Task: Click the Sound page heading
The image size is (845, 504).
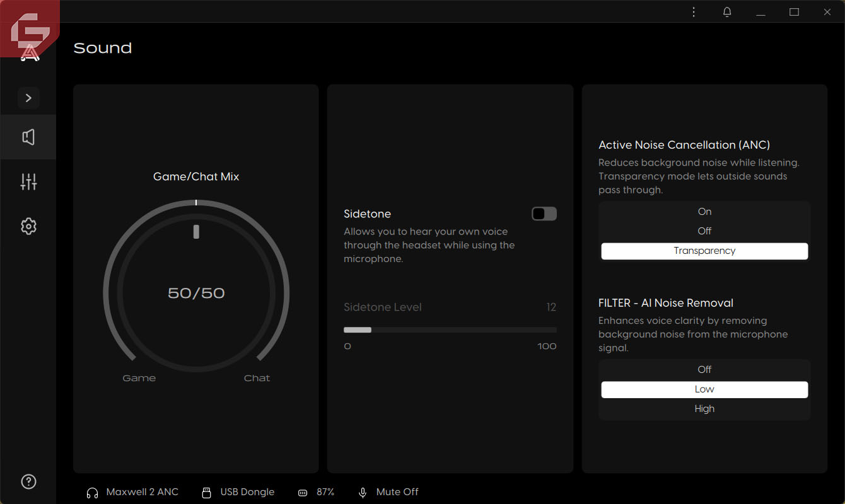Action: click(103, 49)
